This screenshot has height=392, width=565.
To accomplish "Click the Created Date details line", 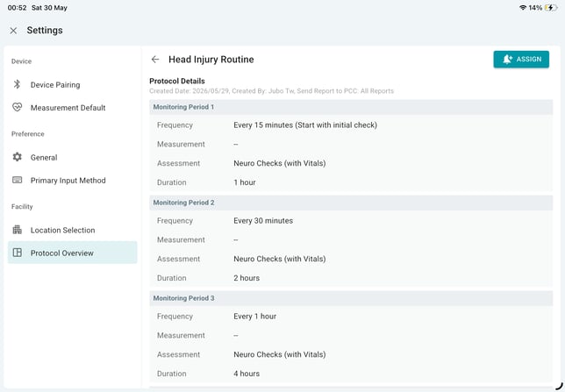I will tap(271, 91).
